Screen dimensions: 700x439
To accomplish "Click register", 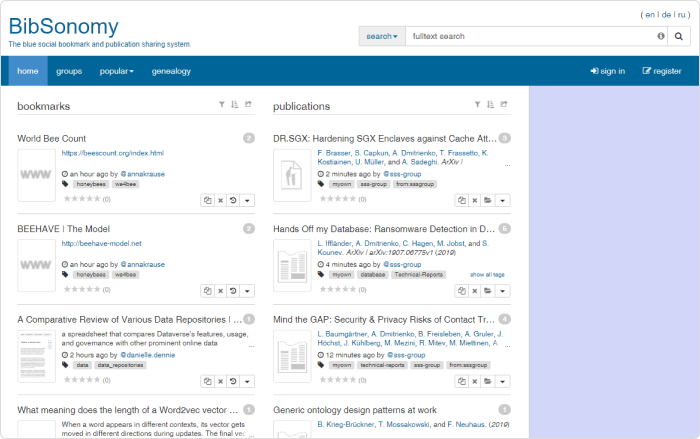I will click(x=662, y=71).
